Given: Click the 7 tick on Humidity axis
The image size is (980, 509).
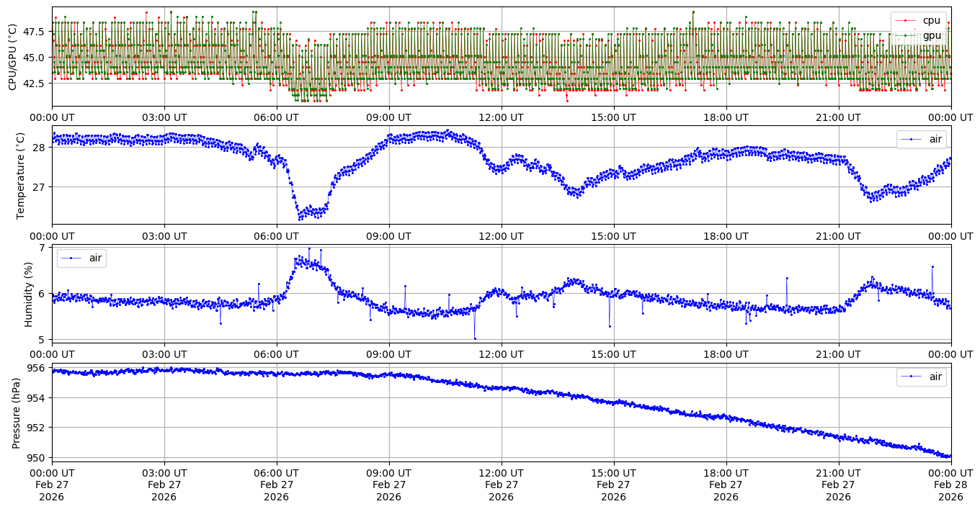Looking at the screenshot, I should pos(42,248).
